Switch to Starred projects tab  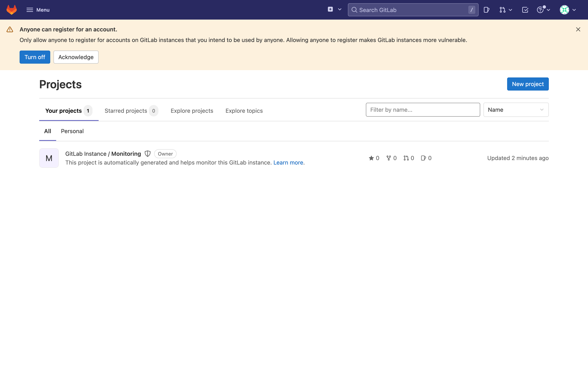pos(126,111)
